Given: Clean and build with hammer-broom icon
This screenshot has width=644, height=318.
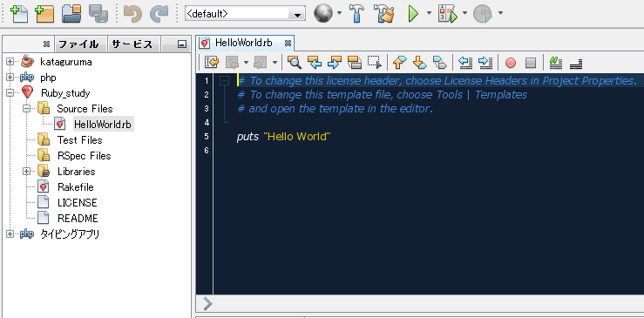Looking at the screenshot, I should click(385, 14).
